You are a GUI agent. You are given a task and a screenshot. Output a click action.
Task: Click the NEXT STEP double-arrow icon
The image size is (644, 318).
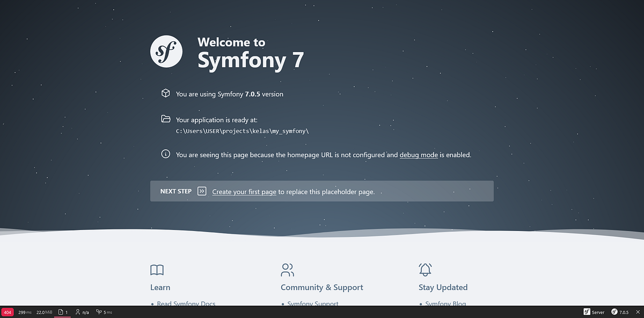point(202,191)
